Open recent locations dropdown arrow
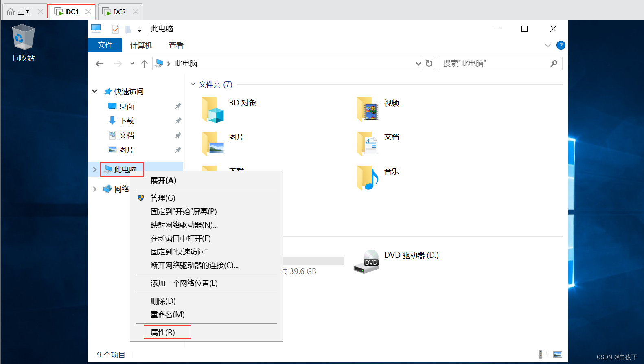The image size is (644, 364). pyautogui.click(x=132, y=64)
